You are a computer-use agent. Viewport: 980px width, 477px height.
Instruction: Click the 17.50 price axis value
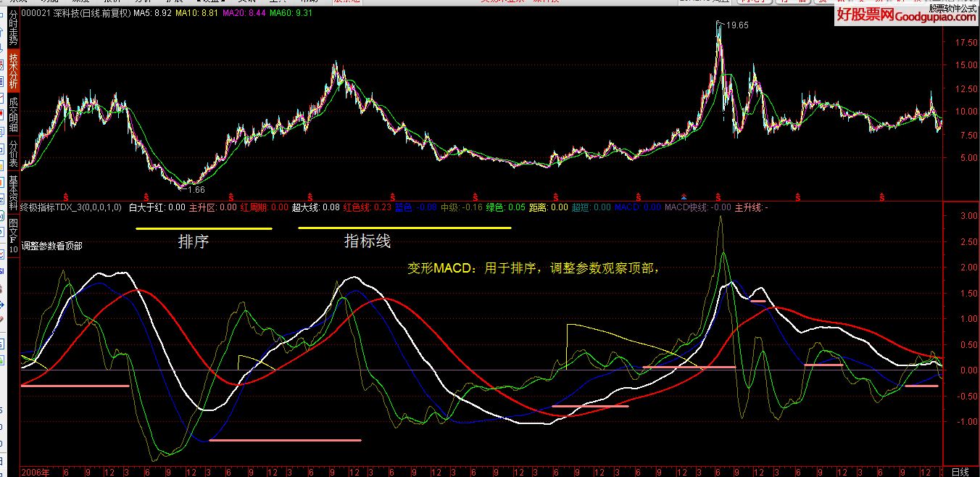[968, 43]
